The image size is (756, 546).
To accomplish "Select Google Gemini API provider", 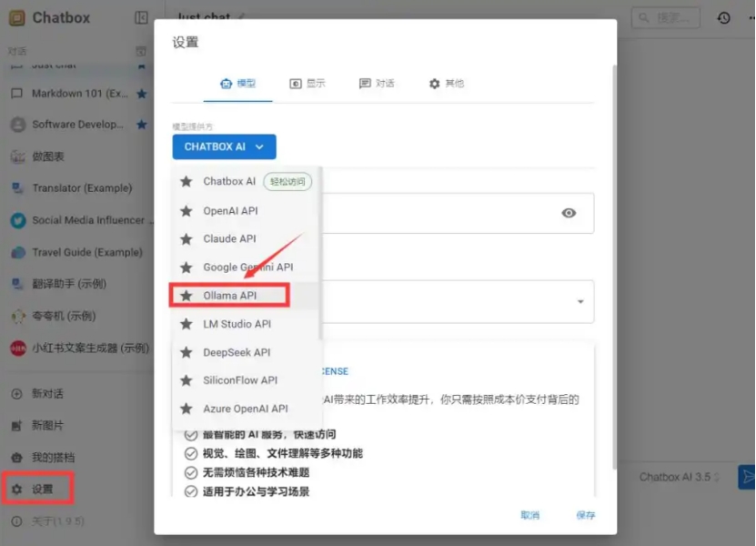I will point(246,268).
